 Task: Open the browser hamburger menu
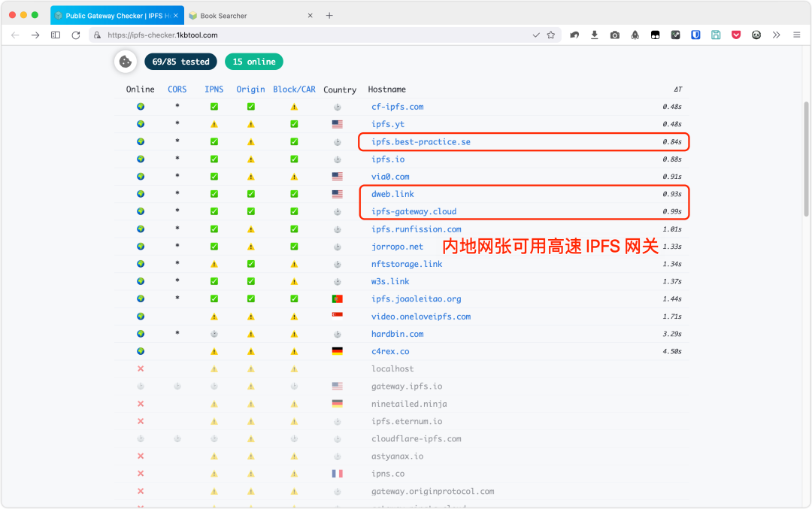797,35
